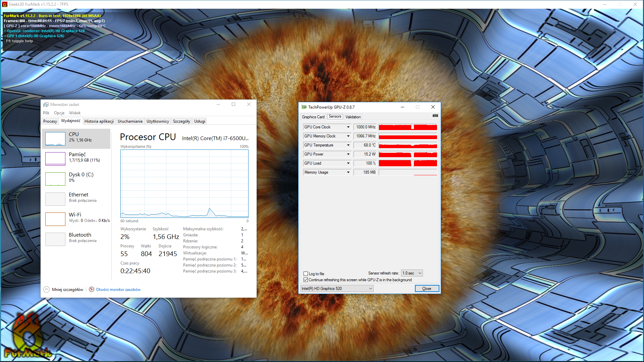644x362 pixels.
Task: Close the Menedżer zadań window
Action: click(x=249, y=105)
